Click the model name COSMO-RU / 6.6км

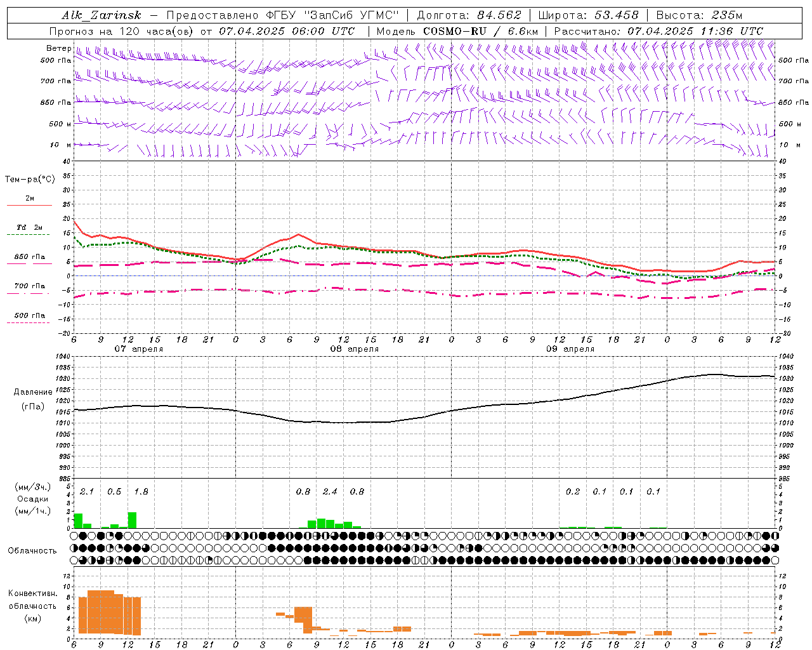pos(481,31)
